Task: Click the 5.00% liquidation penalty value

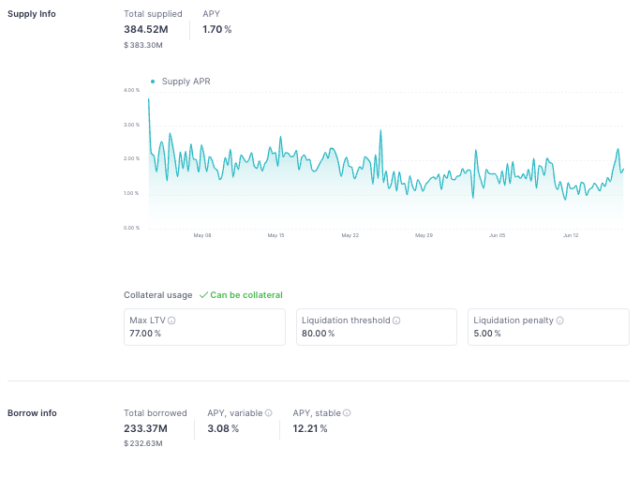Action: 487,333
